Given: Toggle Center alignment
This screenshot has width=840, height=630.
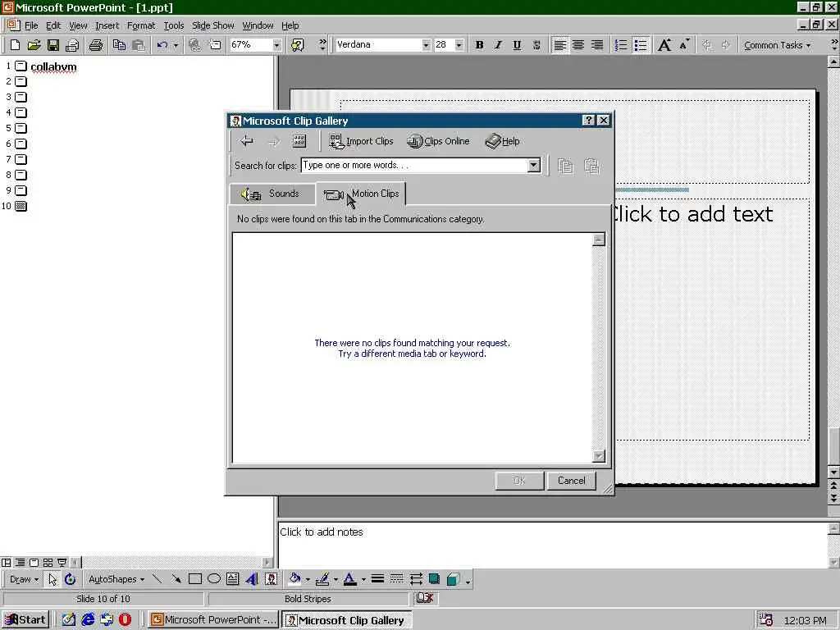Looking at the screenshot, I should (x=578, y=45).
